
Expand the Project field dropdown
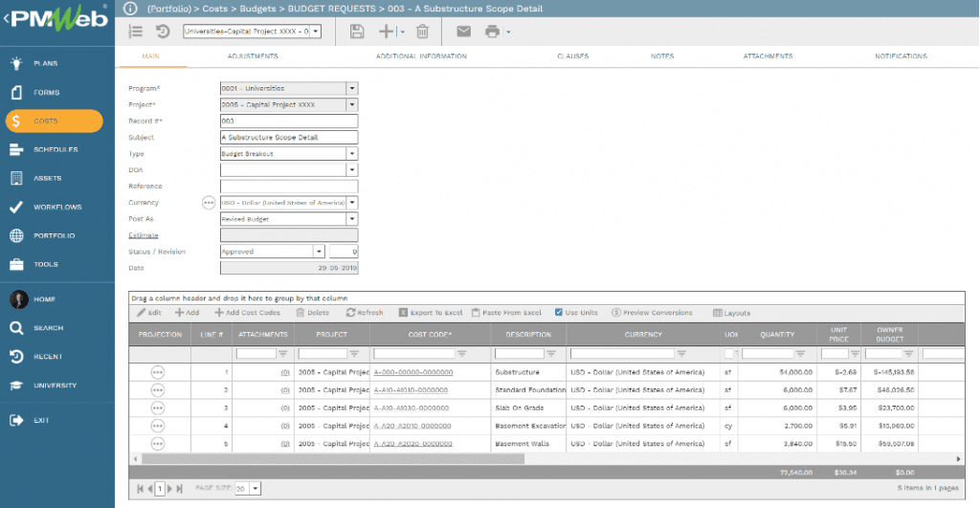click(x=352, y=104)
